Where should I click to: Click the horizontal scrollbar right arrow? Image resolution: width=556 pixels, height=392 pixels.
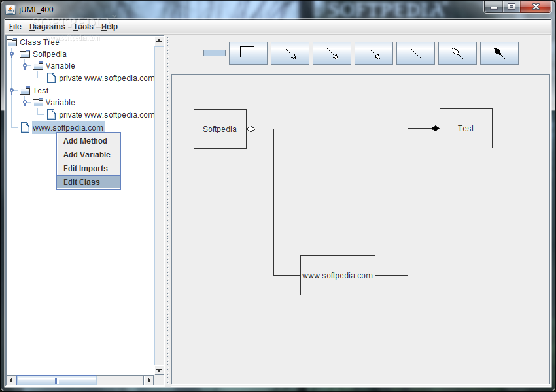149,380
